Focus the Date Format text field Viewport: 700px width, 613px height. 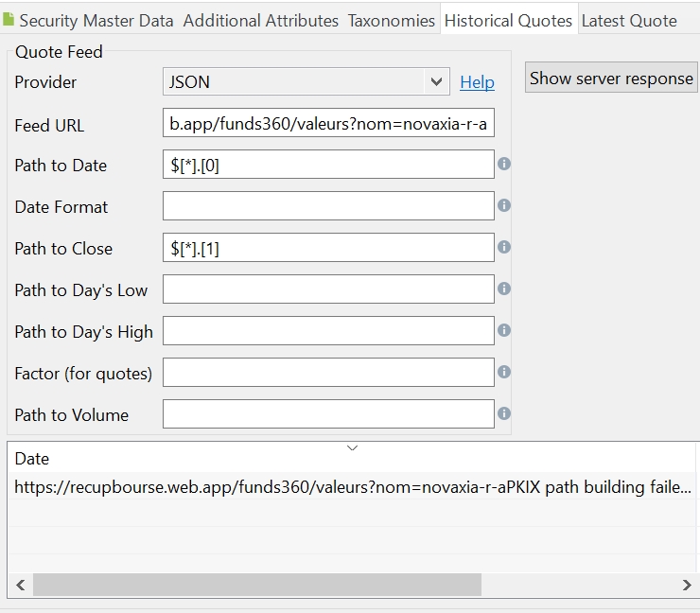pos(328,205)
